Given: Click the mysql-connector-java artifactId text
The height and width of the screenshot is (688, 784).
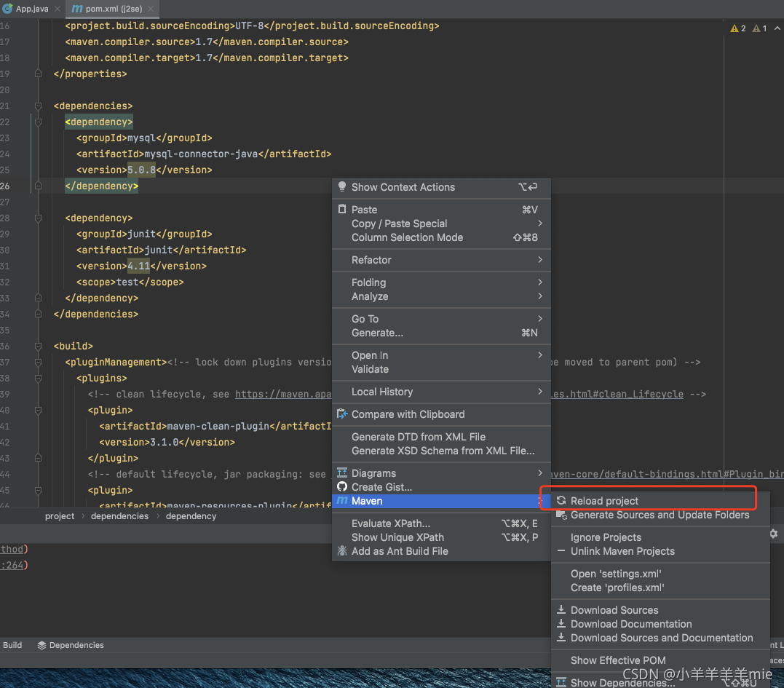Looking at the screenshot, I should (x=202, y=154).
